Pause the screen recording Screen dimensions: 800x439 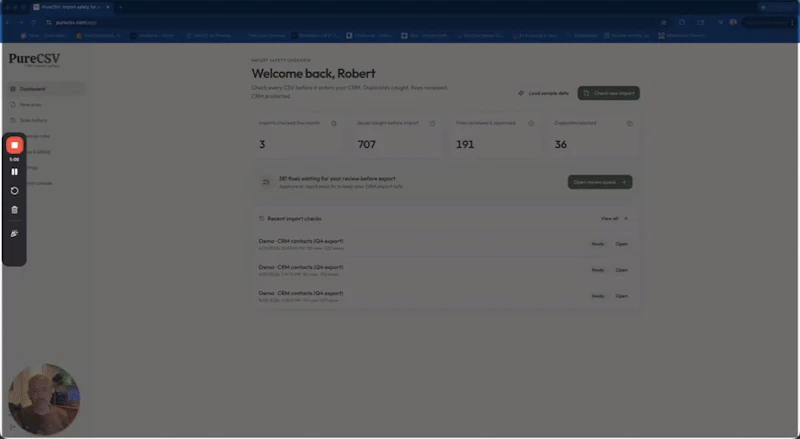(x=14, y=172)
